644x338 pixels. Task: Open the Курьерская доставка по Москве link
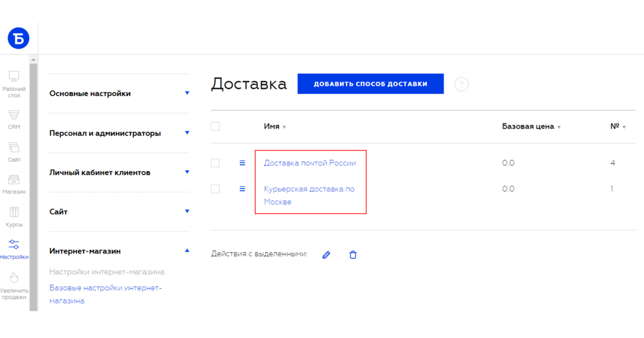(309, 195)
